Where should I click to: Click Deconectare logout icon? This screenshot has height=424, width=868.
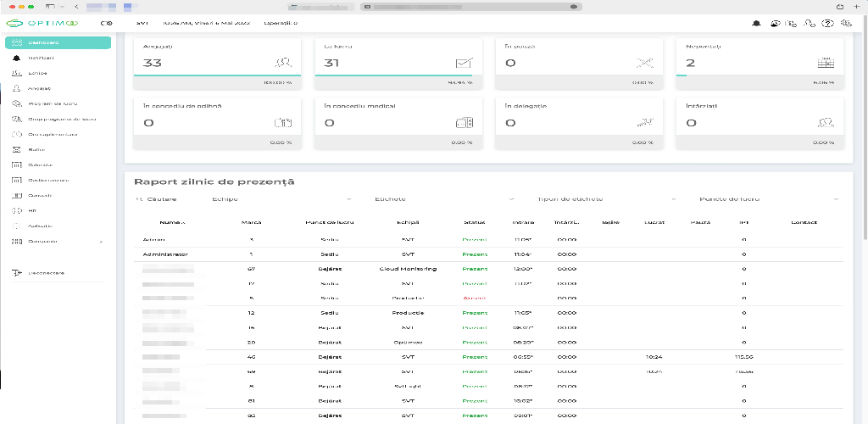pyautogui.click(x=17, y=273)
